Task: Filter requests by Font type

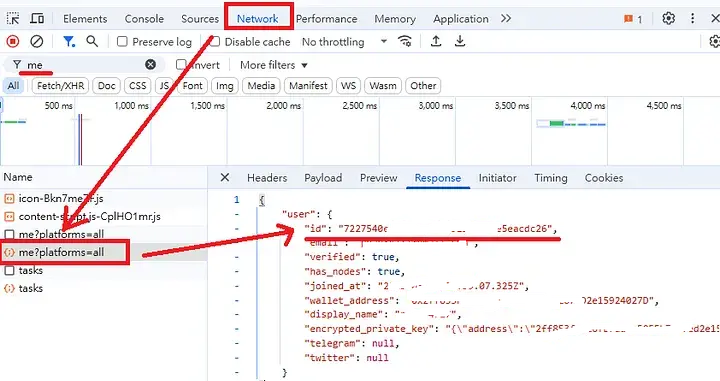Action: pyautogui.click(x=192, y=86)
